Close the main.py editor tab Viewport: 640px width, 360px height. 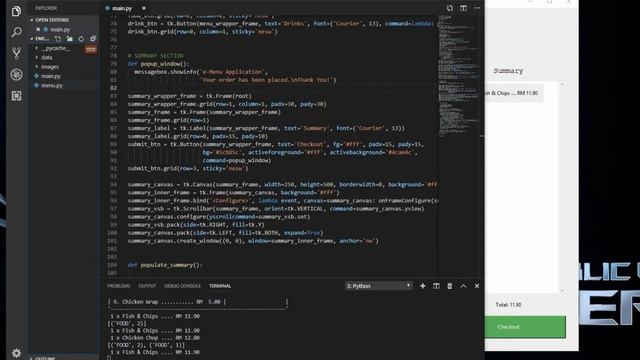coord(144,8)
